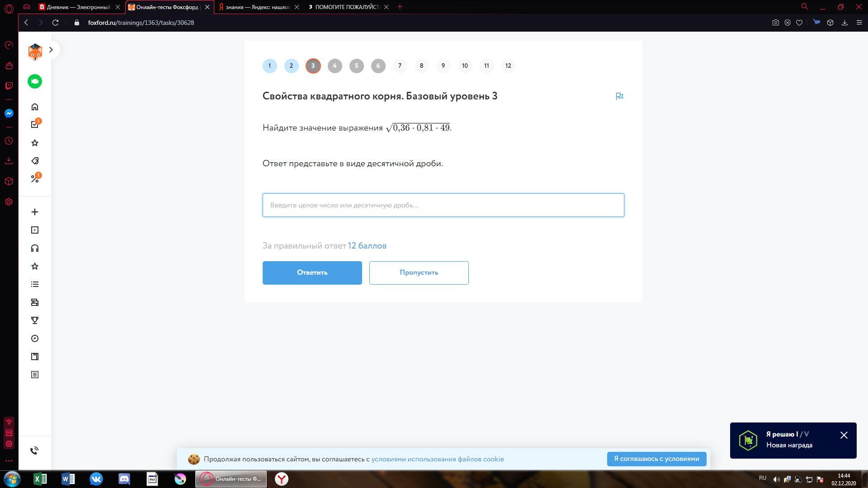Open the percent discount icon in sidebar
This screenshot has width=868, height=488.
pyautogui.click(x=35, y=179)
